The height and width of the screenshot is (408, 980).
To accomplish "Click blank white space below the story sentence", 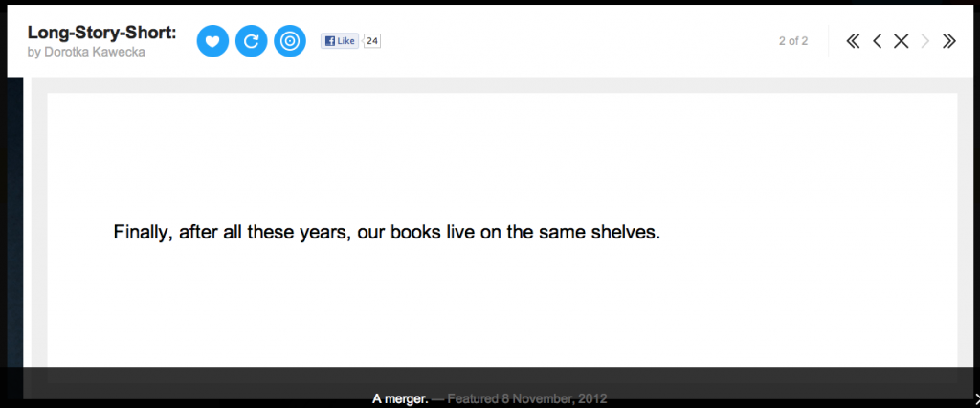I will (x=501, y=301).
